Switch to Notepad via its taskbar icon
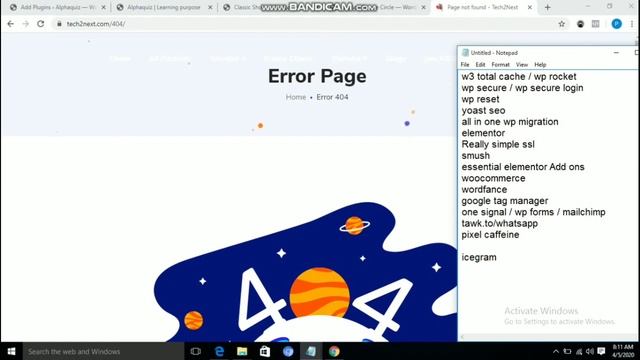Screen dimensions: 640x360 (x=311, y=351)
